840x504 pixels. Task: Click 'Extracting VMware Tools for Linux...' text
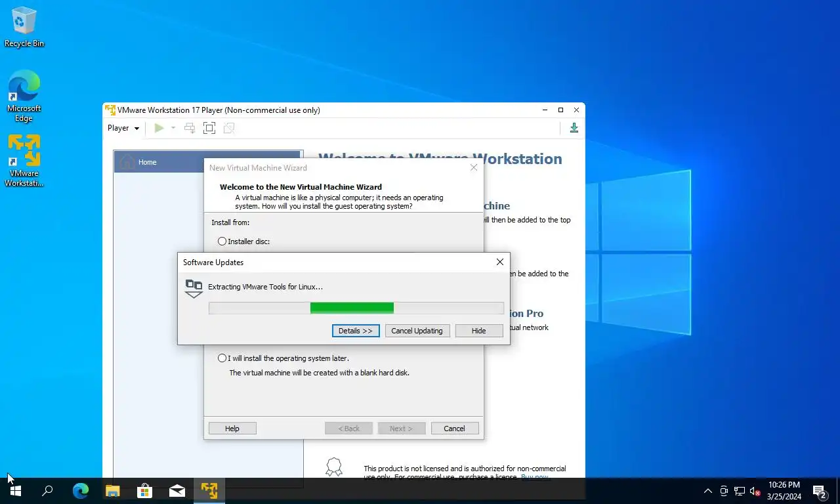(x=265, y=287)
